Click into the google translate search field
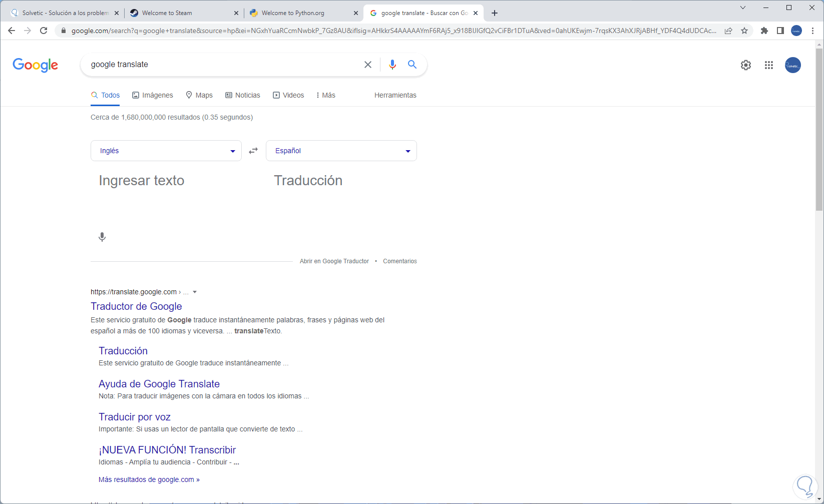The image size is (824, 504). tap(224, 65)
